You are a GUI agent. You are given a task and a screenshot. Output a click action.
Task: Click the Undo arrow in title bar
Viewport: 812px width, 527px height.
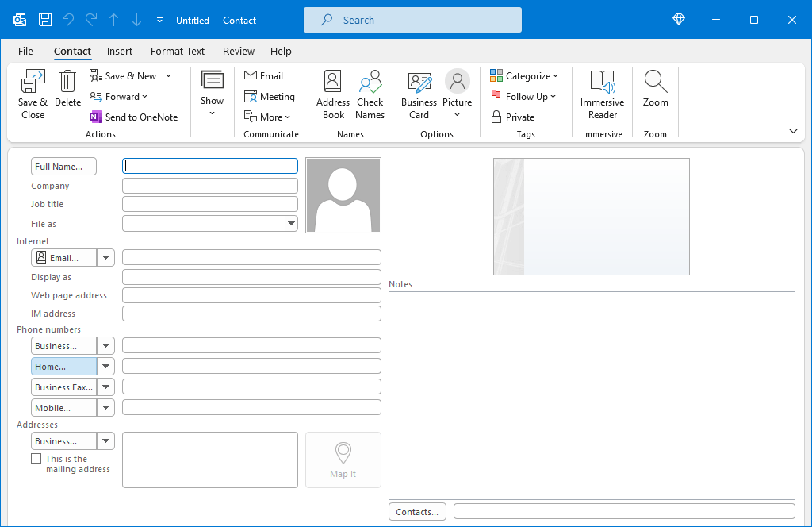(68, 20)
